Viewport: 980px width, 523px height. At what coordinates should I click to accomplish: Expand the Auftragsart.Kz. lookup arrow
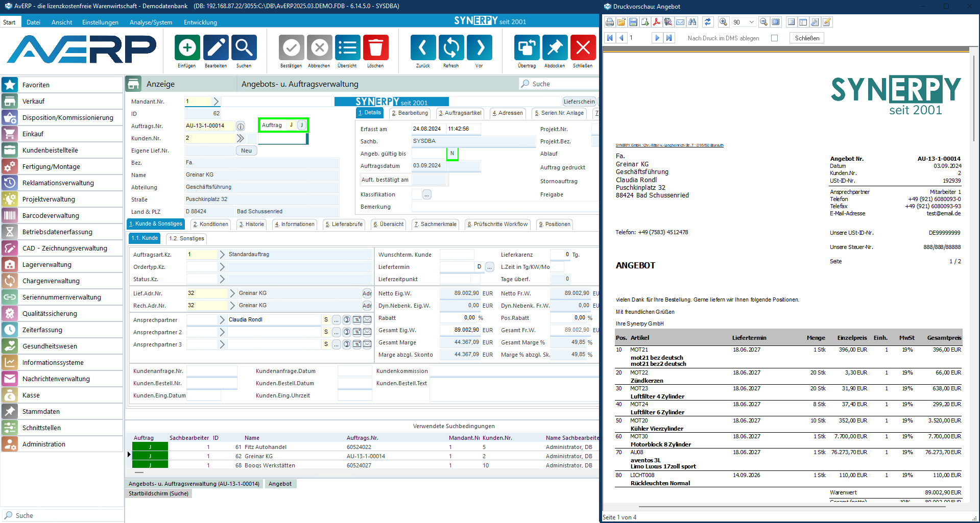[222, 254]
